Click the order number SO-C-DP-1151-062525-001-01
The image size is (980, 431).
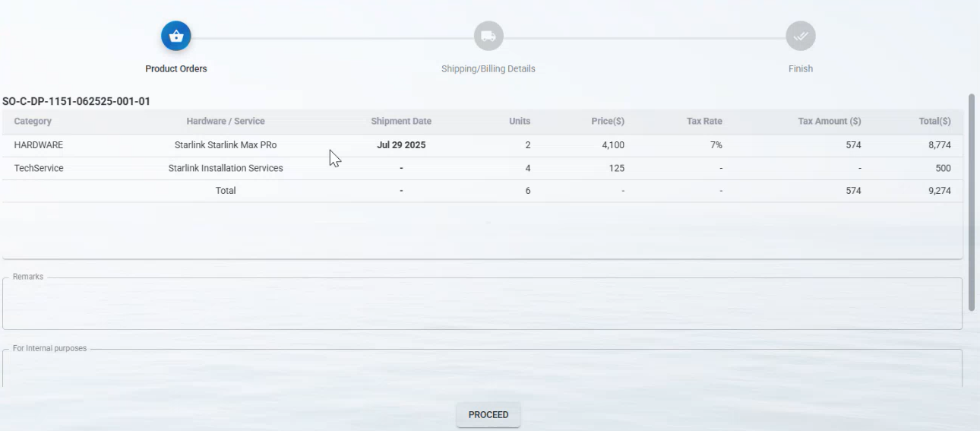pos(76,101)
